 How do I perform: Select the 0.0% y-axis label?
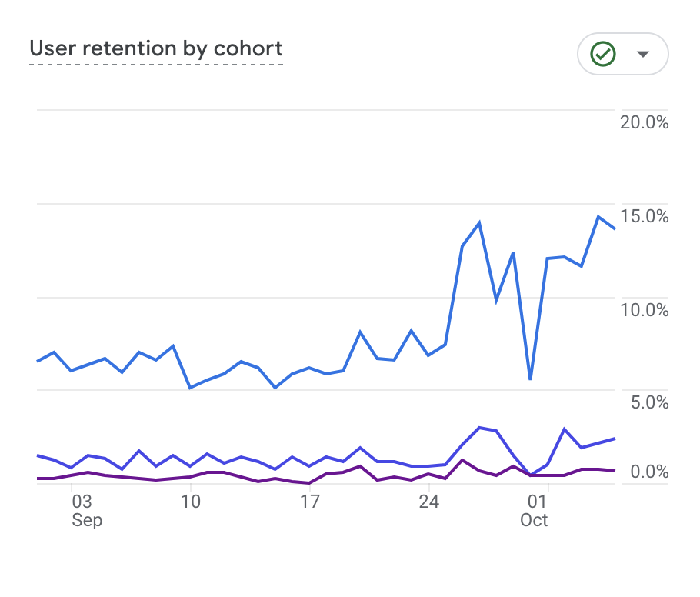[x=648, y=472]
